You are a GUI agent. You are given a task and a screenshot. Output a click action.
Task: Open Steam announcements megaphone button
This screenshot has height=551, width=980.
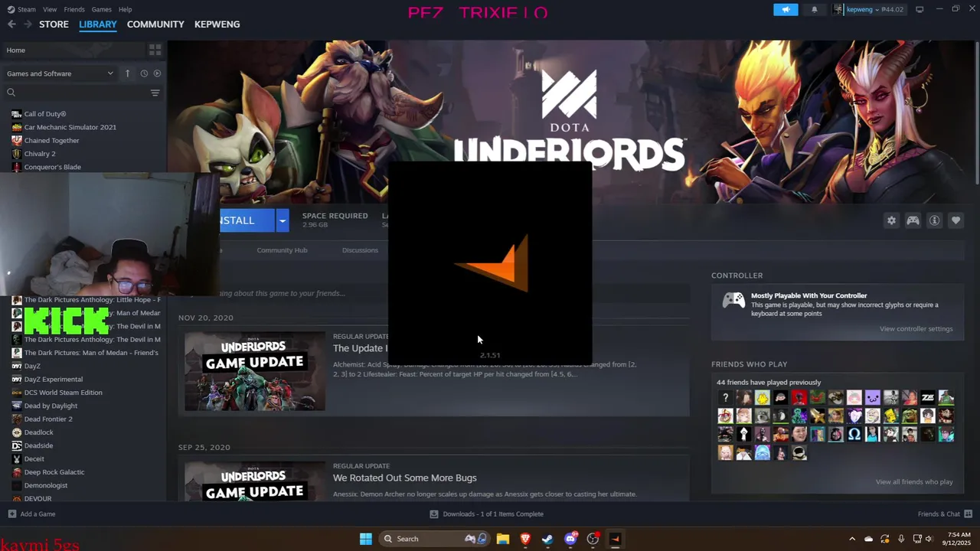(786, 9)
